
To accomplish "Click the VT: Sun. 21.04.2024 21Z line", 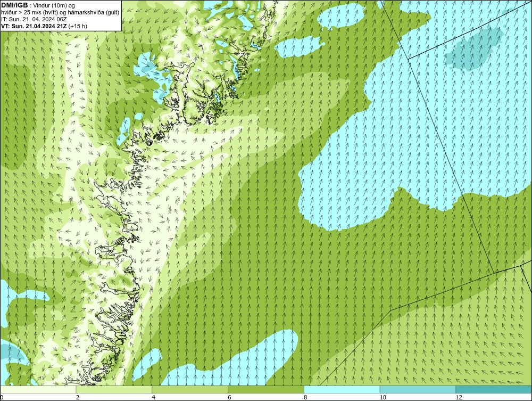I will pyautogui.click(x=44, y=26).
